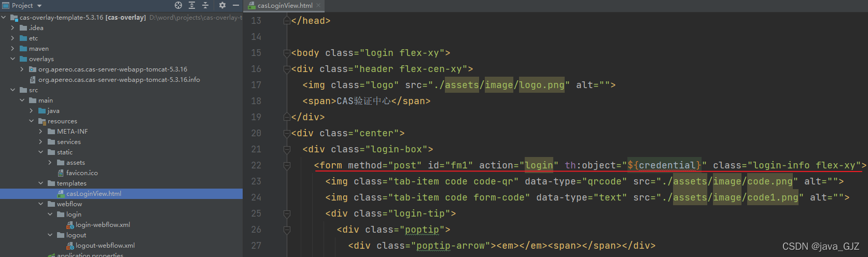Collapse the webflow folder
This screenshot has height=257, width=868.
[41, 204]
